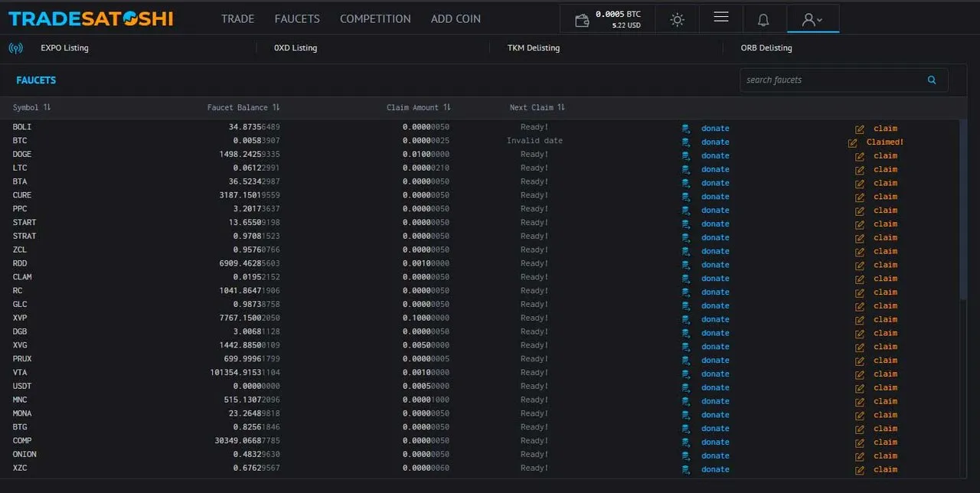Click the claim icon in BTG row
Image resolution: width=980 pixels, height=493 pixels.
tap(860, 429)
